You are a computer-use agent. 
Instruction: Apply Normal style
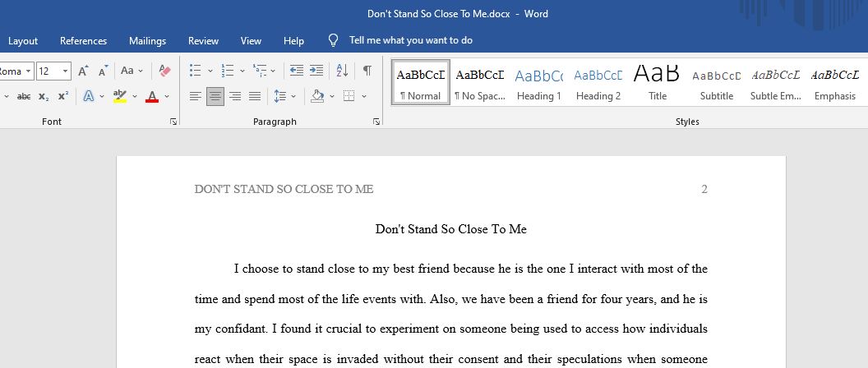click(420, 82)
